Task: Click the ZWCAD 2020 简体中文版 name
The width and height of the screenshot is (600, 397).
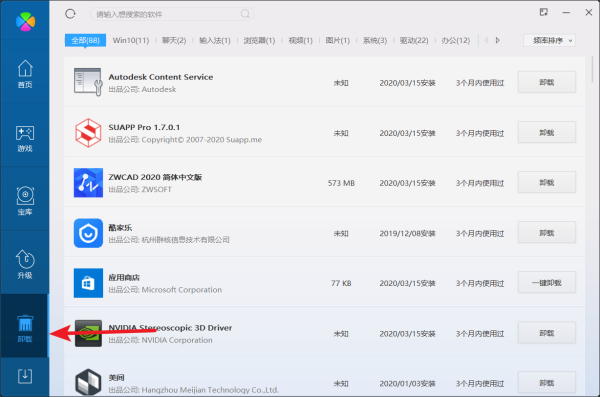Action: point(155,177)
